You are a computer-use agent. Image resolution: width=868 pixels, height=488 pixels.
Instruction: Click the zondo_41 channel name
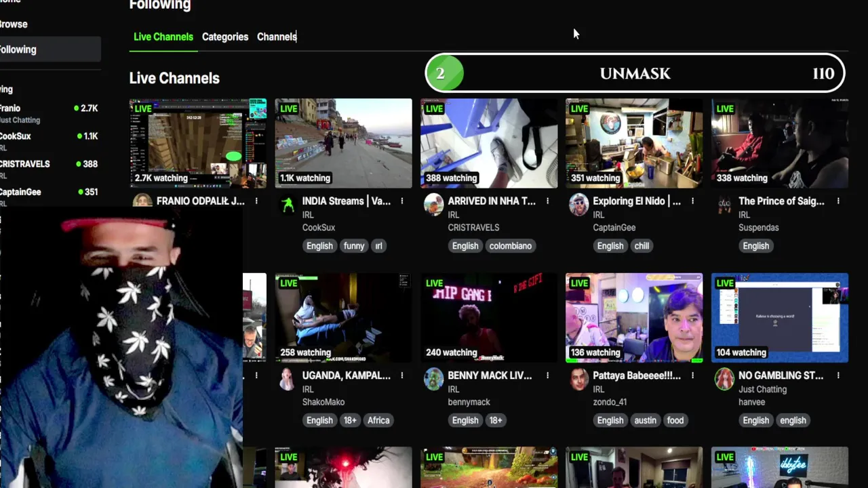coord(610,402)
